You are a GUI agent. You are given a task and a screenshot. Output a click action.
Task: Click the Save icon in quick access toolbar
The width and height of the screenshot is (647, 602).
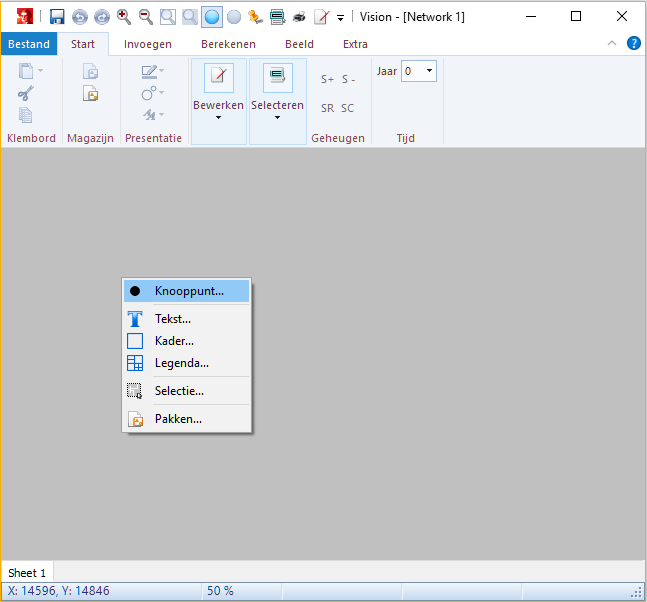pos(57,17)
